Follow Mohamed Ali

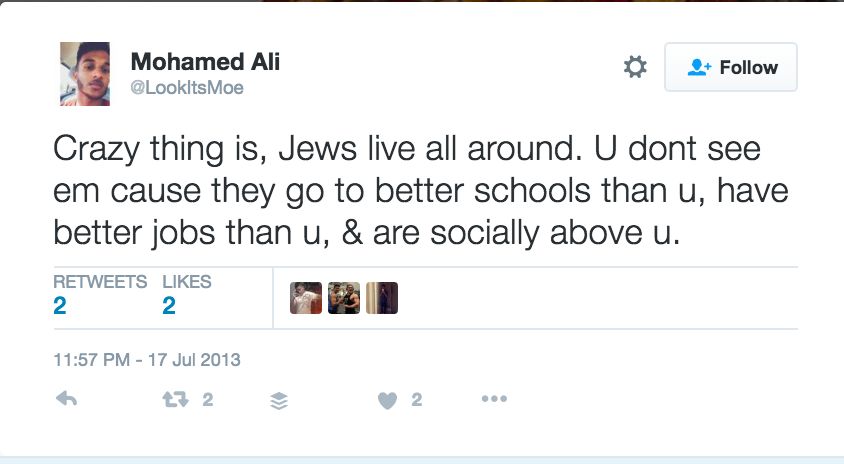click(730, 67)
